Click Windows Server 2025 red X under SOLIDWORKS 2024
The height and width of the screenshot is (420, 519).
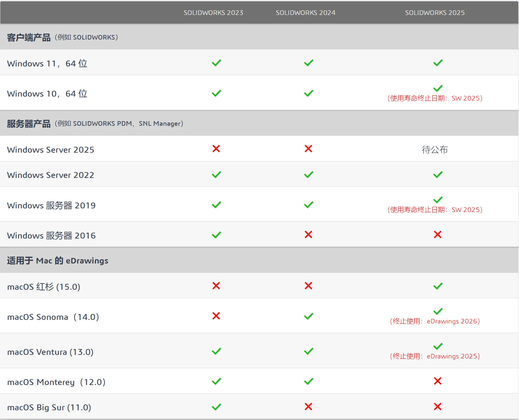308,149
